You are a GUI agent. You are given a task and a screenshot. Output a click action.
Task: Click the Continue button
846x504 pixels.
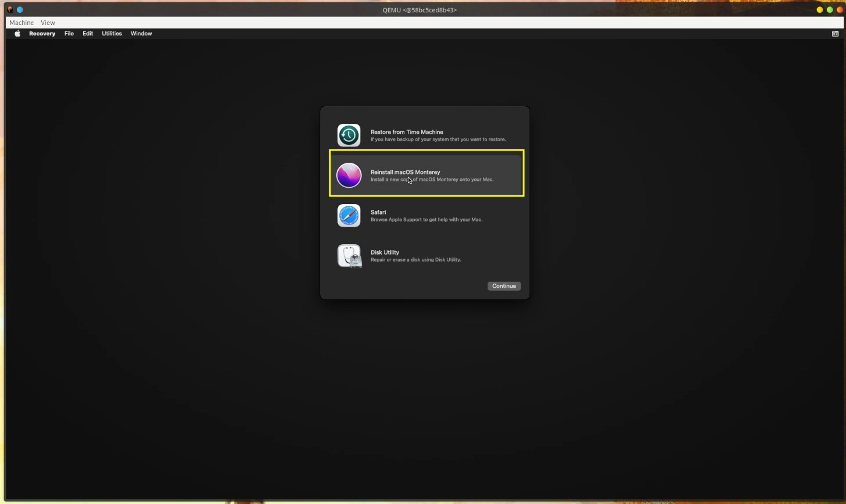[x=504, y=286]
